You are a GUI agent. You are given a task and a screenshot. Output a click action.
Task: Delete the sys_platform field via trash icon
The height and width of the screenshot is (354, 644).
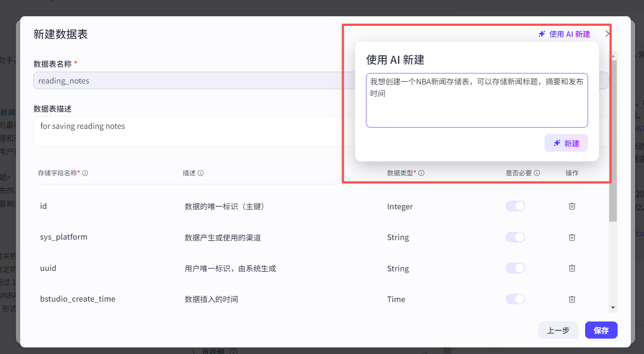point(572,237)
